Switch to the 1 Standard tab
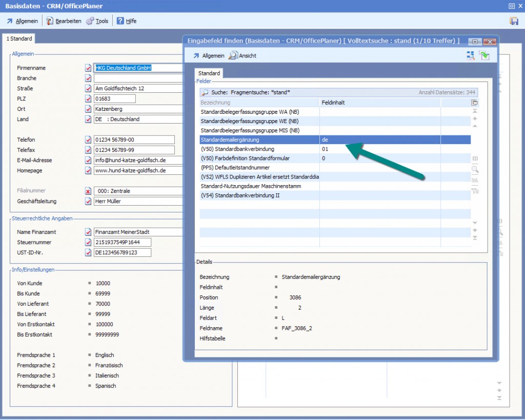Viewport: 525px width, 420px height. (x=19, y=39)
